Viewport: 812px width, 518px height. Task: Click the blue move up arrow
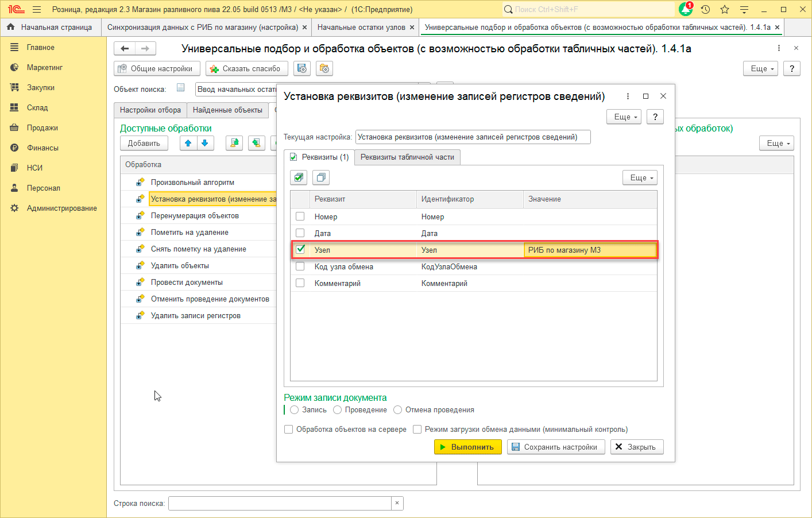click(x=188, y=143)
